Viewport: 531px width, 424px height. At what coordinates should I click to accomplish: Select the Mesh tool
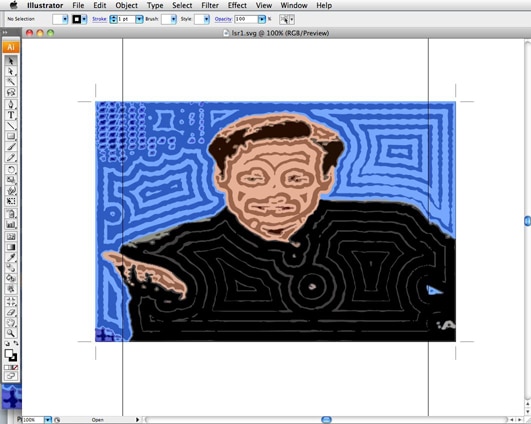pos(11,236)
